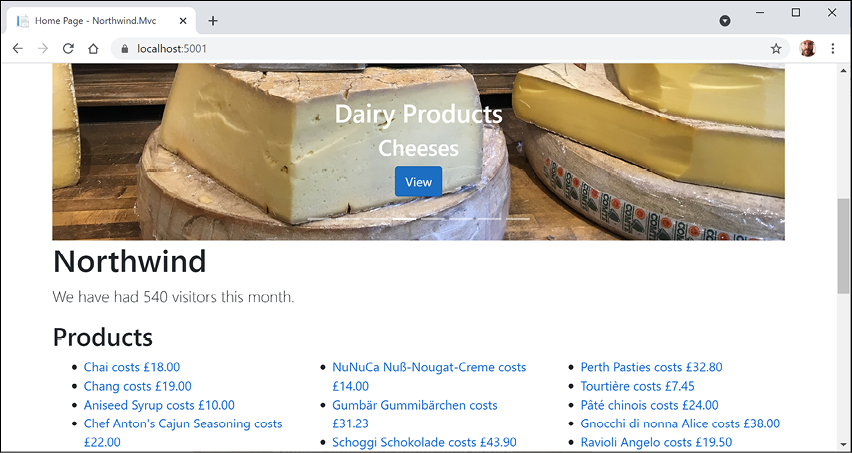Click the forward navigation arrow
The image size is (852, 453).
pos(43,49)
